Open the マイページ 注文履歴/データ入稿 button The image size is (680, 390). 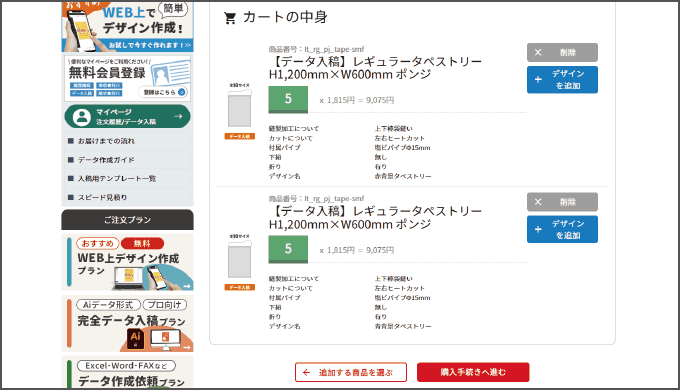[x=128, y=117]
